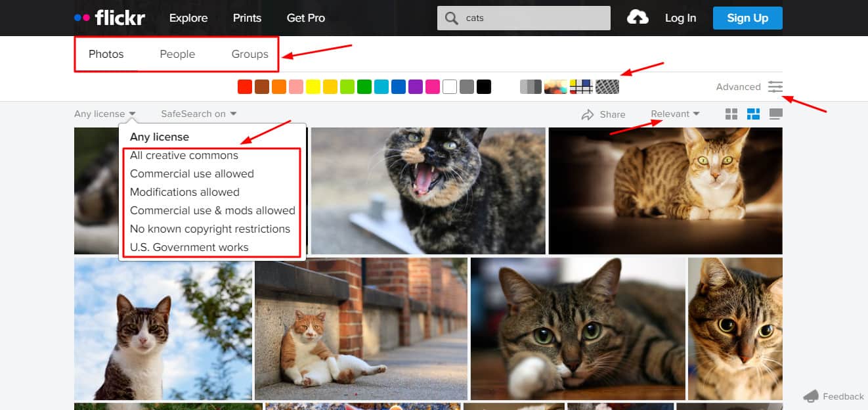Select the Photos tab
Image resolution: width=868 pixels, height=410 pixels.
click(x=106, y=54)
